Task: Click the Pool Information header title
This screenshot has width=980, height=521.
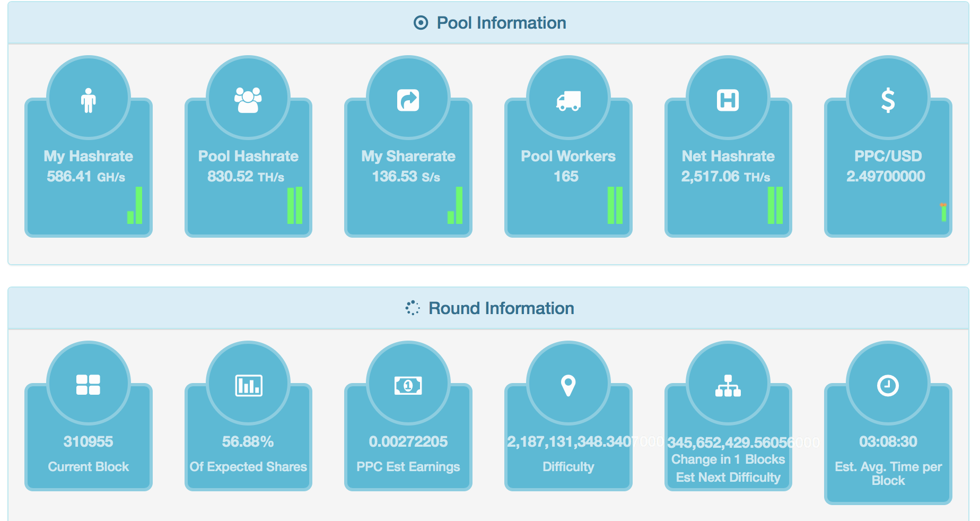Action: 501,23
